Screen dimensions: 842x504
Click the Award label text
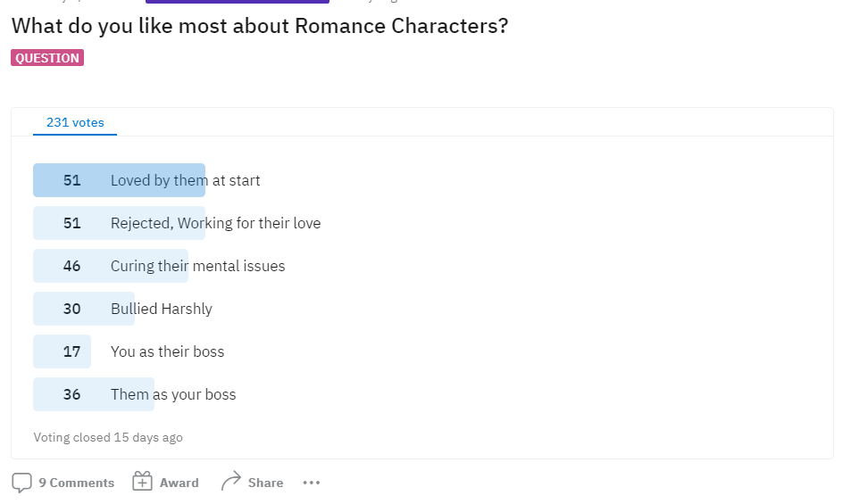[179, 483]
